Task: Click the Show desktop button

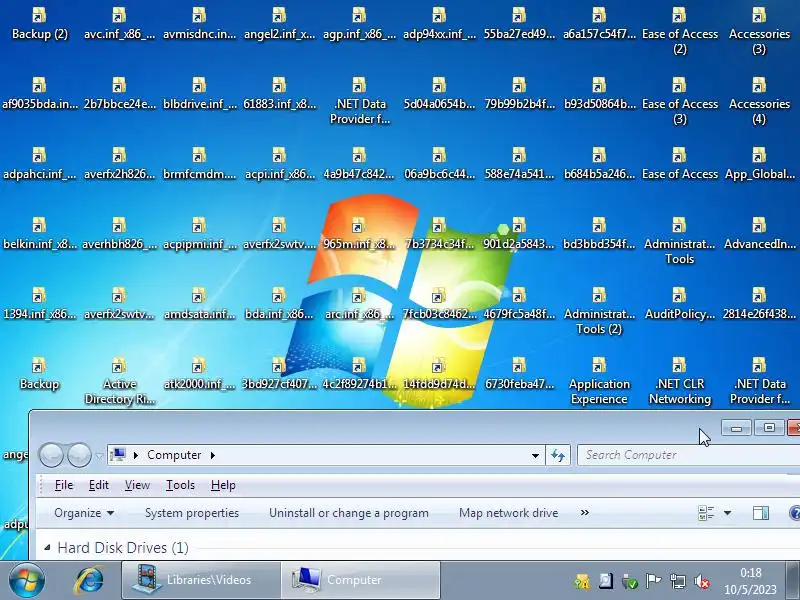Action: pos(792,580)
